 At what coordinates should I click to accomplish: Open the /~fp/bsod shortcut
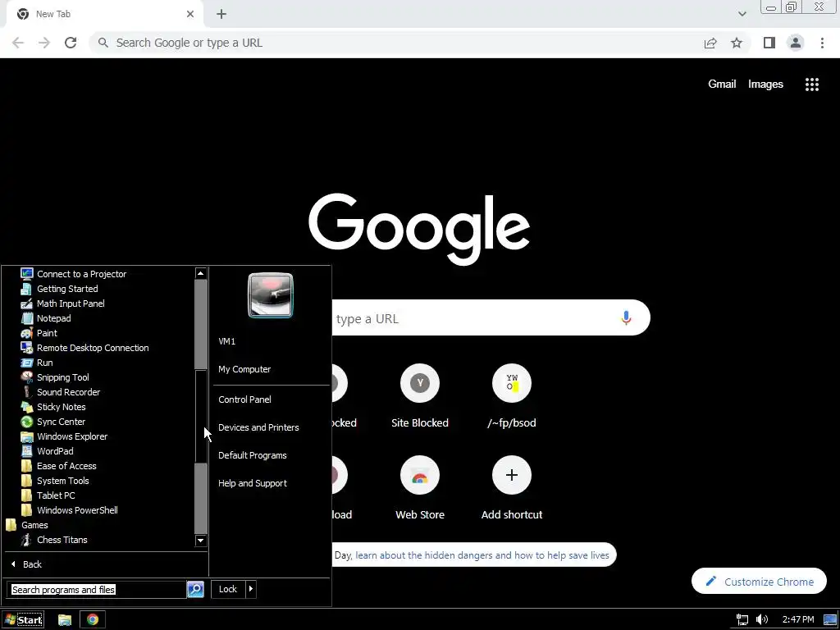pos(512,396)
